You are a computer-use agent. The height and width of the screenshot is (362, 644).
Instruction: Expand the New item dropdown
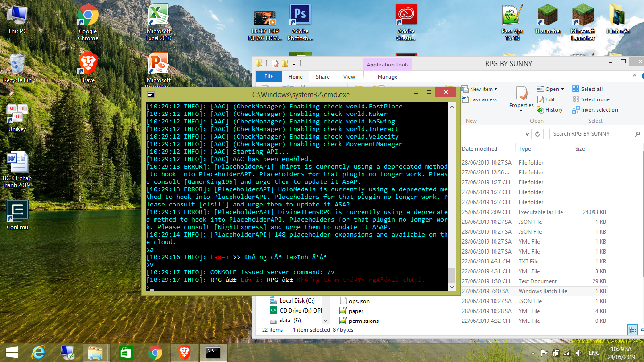coord(495,89)
